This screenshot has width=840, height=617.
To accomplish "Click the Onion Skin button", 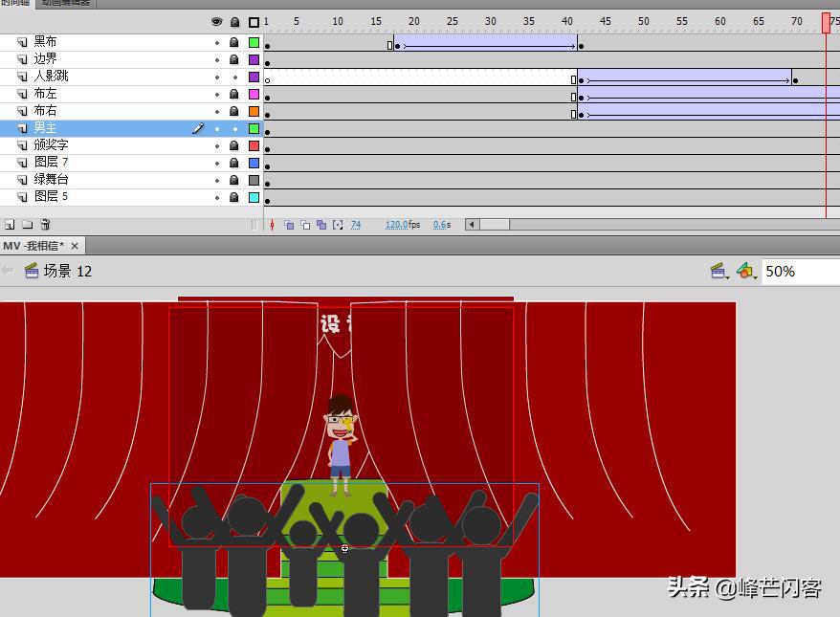I will click(289, 225).
